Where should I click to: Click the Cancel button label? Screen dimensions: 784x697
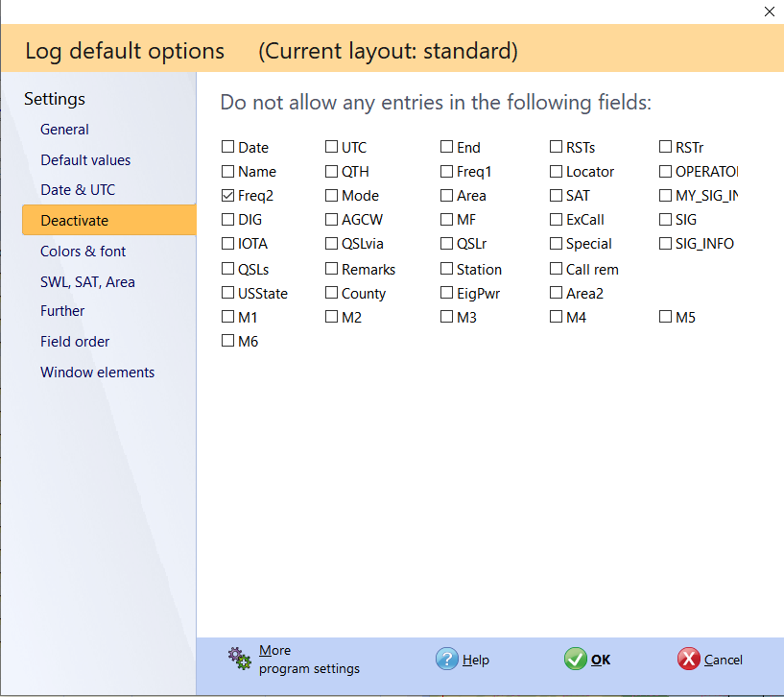click(x=723, y=660)
